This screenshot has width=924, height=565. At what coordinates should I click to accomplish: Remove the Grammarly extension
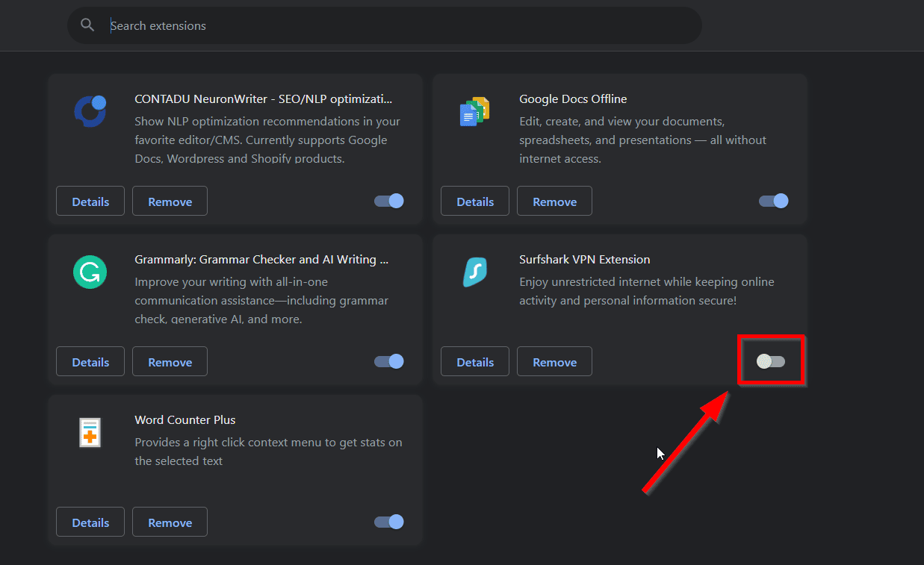tap(170, 362)
